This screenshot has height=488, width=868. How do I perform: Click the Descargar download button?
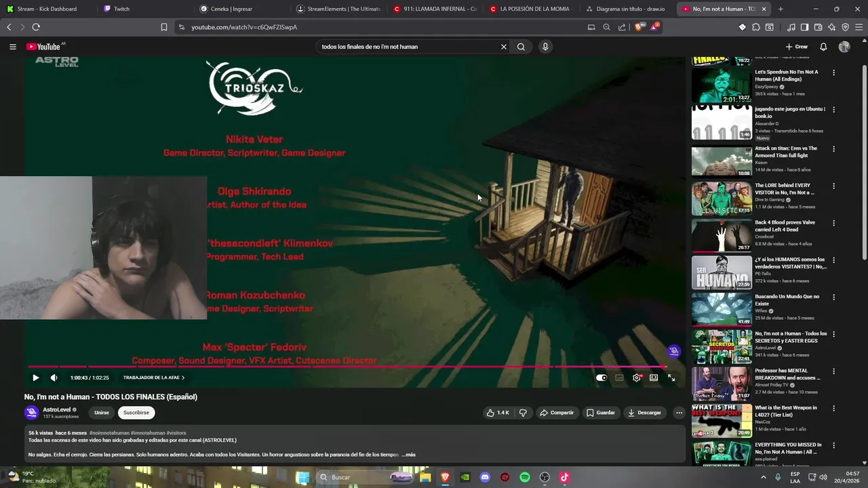(x=645, y=412)
